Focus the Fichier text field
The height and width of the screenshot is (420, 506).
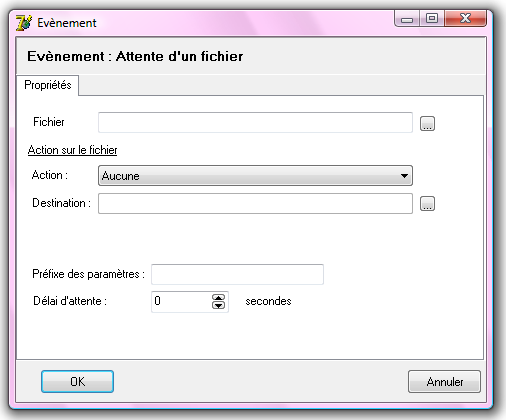pos(255,122)
